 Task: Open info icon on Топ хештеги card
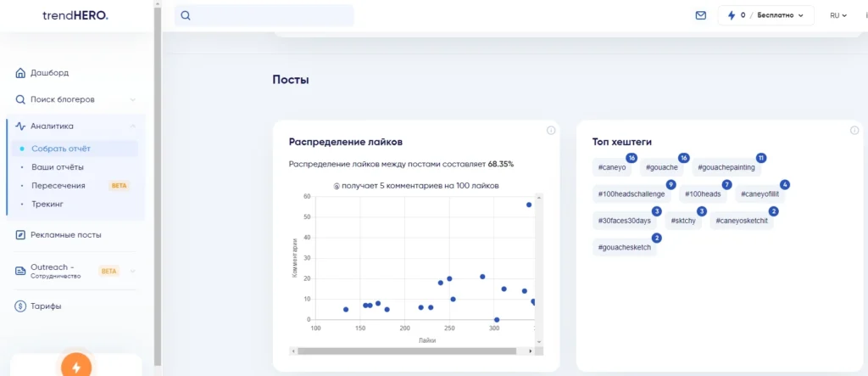(854, 131)
